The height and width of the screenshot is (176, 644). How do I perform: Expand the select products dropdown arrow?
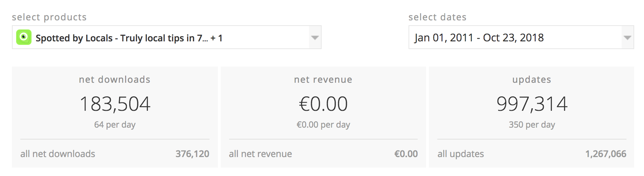(x=315, y=37)
